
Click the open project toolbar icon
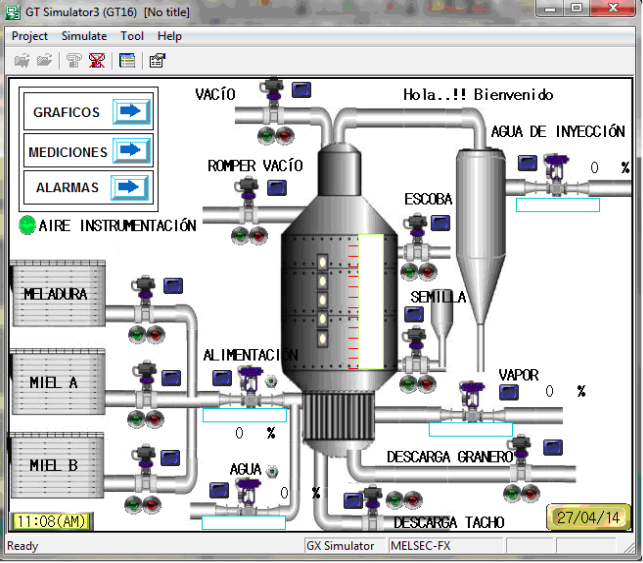tap(22, 61)
